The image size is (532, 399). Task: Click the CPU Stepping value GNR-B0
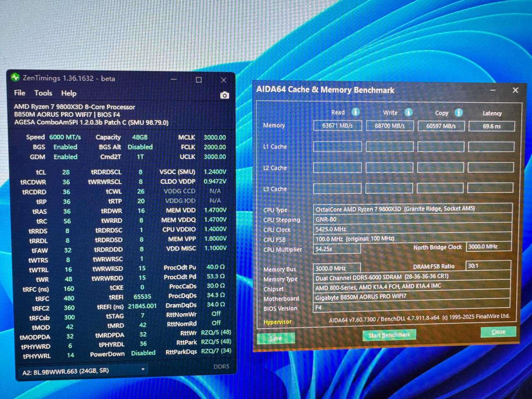[x=326, y=219]
